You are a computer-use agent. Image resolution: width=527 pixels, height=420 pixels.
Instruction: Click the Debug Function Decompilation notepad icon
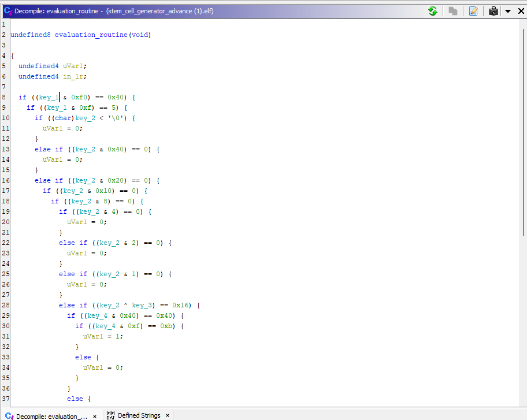473,11
